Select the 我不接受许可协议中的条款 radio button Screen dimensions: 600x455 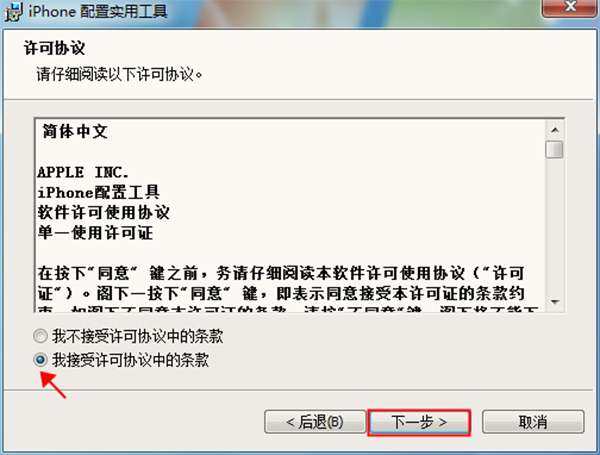(40, 336)
